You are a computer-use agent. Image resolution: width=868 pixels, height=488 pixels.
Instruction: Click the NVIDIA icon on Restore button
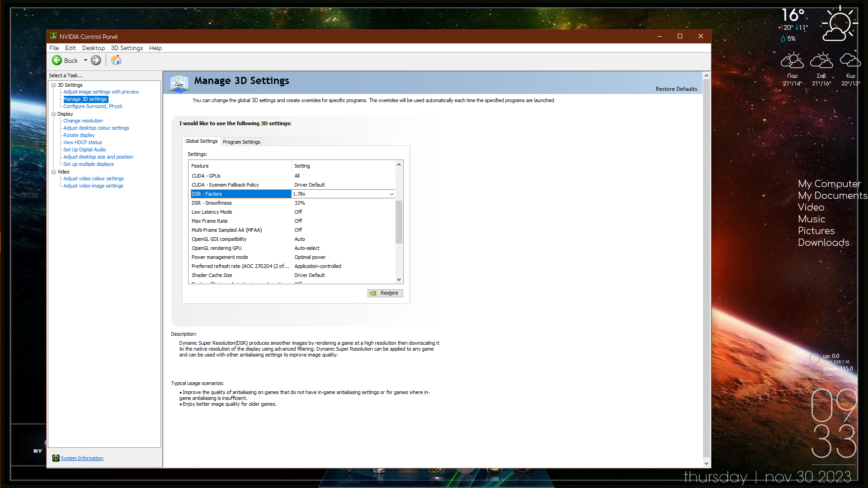pyautogui.click(x=373, y=293)
